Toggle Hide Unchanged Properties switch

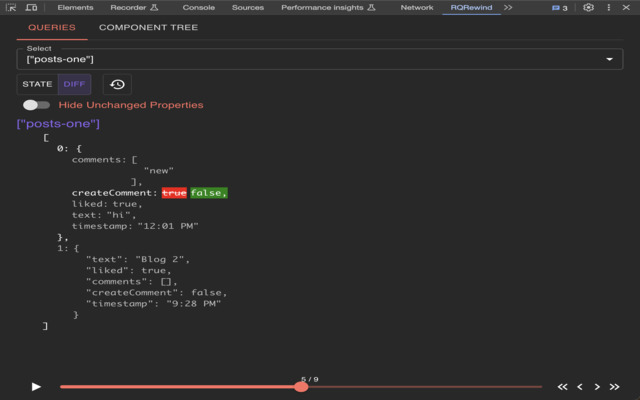click(x=36, y=105)
